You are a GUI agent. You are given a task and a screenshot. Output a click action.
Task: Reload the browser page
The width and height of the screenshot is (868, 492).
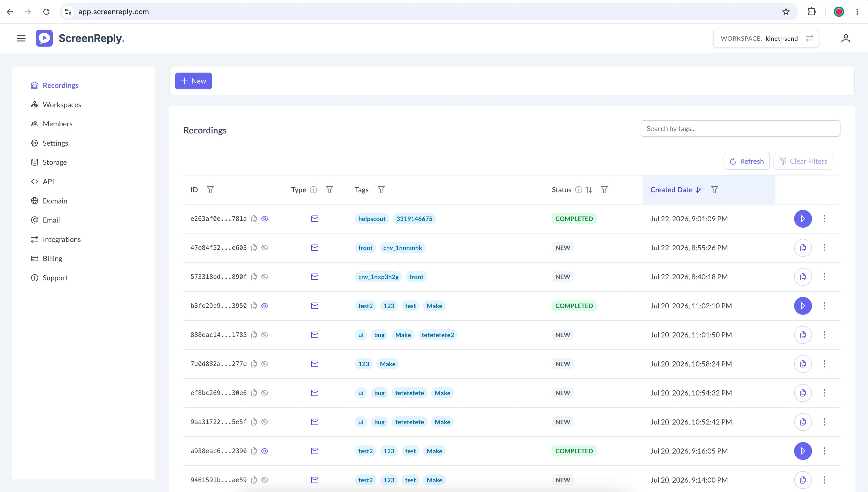[x=46, y=12]
